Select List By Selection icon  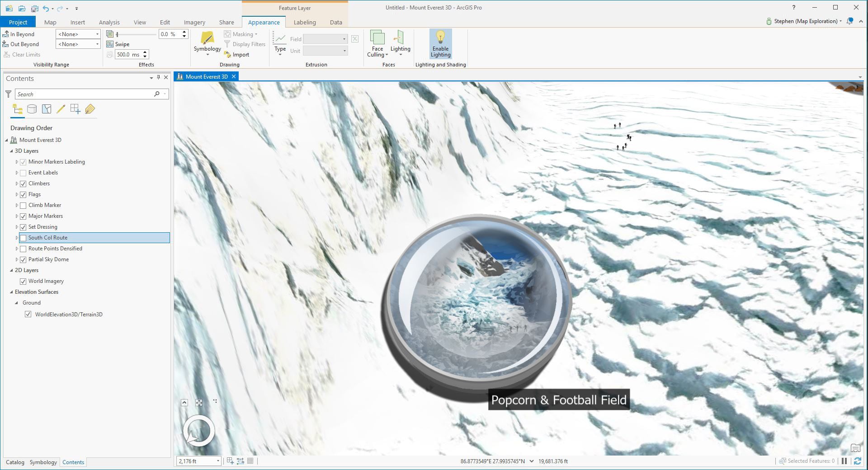[46, 109]
